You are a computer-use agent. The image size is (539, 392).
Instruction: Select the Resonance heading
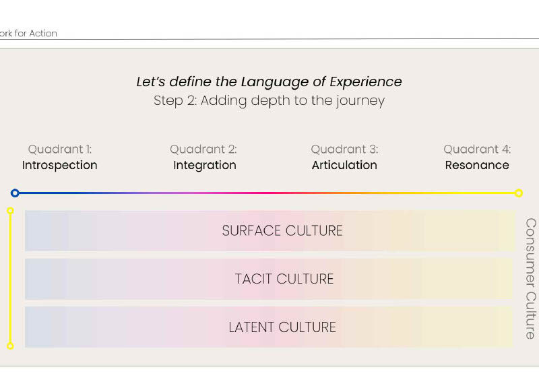[x=477, y=165]
